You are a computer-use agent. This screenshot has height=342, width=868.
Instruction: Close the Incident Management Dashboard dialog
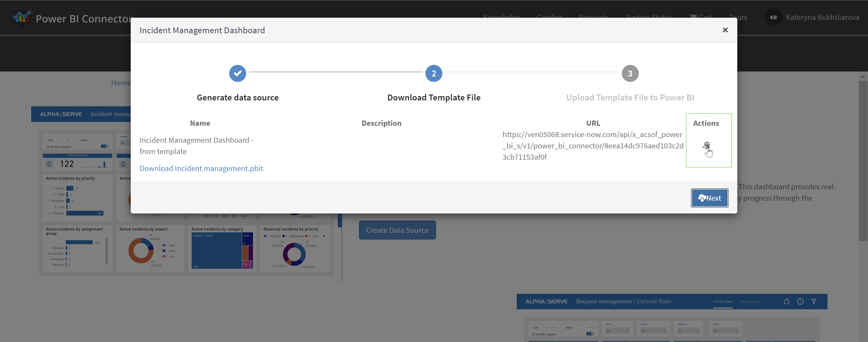point(725,30)
